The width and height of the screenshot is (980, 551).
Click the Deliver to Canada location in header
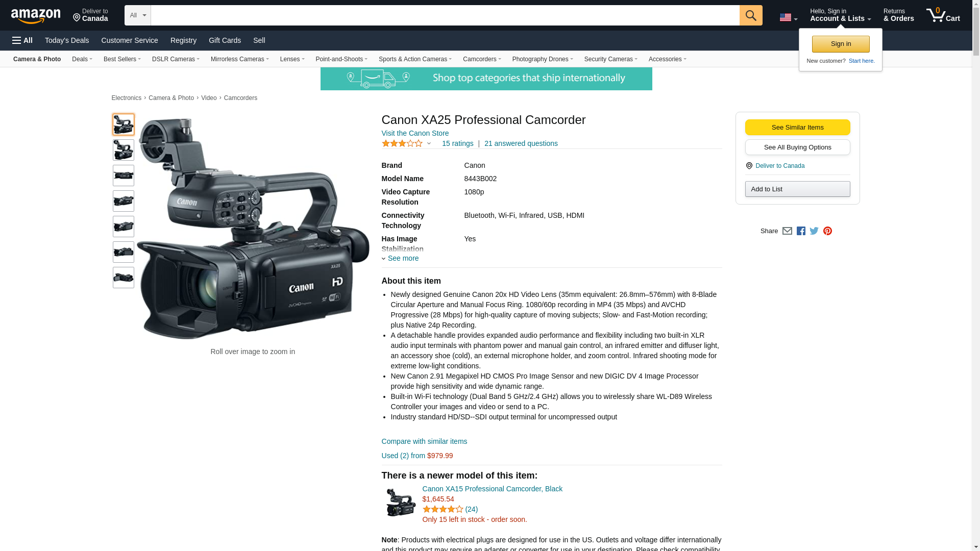(90, 15)
